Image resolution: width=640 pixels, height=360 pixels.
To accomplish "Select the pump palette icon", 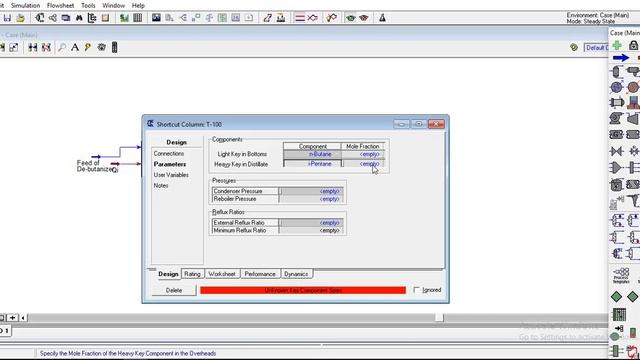I will click(x=616, y=118).
